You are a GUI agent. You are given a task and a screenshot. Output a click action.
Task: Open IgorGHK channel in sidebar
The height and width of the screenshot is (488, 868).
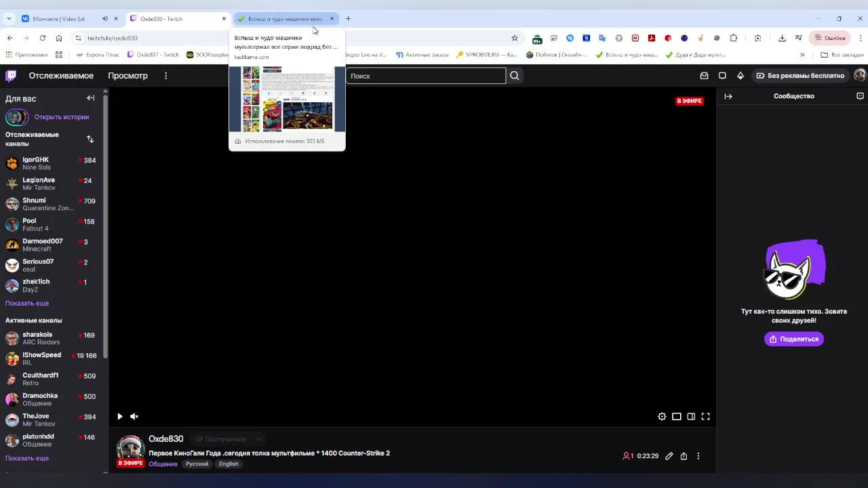pos(51,163)
